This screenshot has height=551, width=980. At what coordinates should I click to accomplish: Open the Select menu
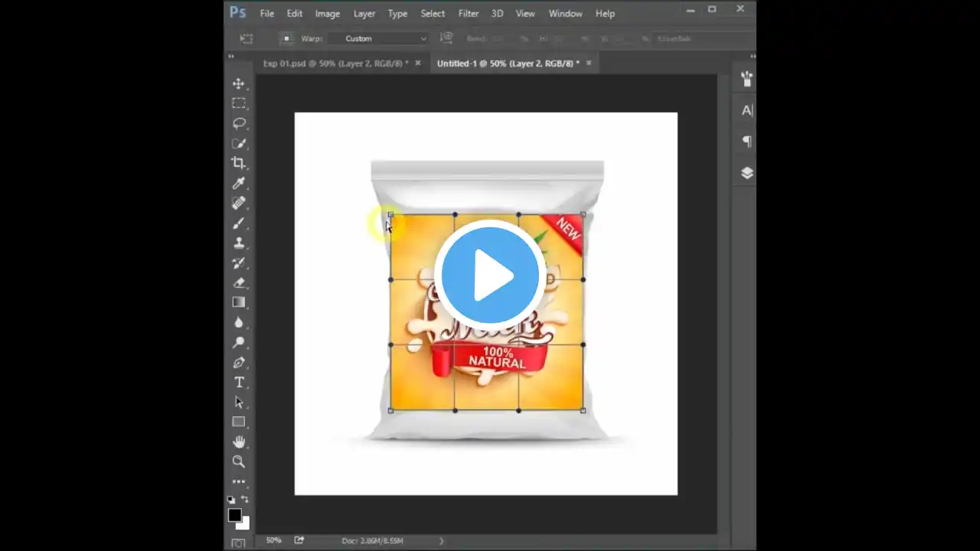pyautogui.click(x=433, y=13)
